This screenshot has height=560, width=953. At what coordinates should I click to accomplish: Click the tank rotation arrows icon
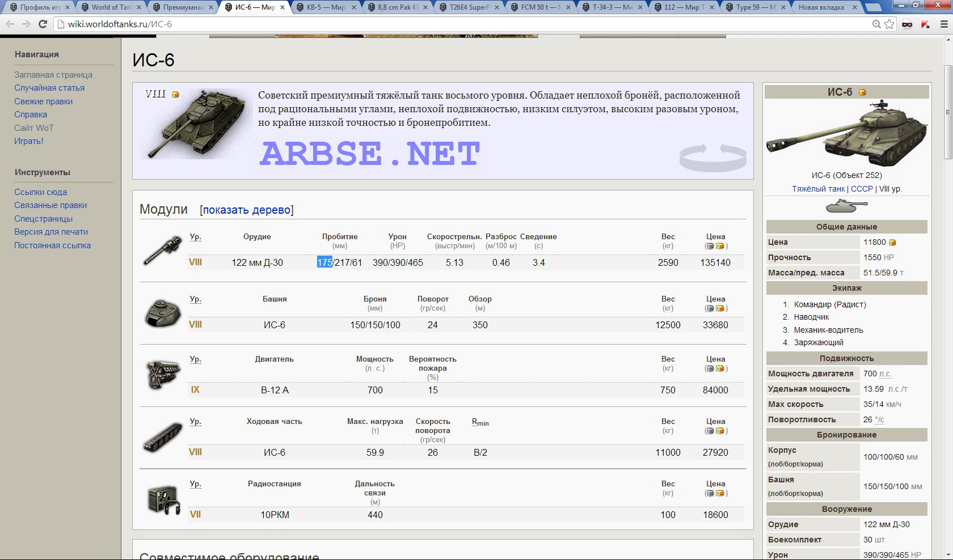[713, 157]
